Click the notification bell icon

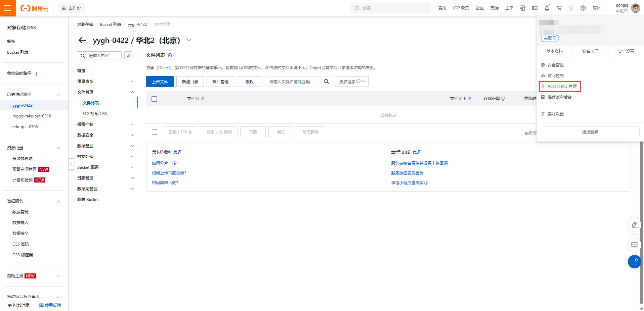[547, 8]
